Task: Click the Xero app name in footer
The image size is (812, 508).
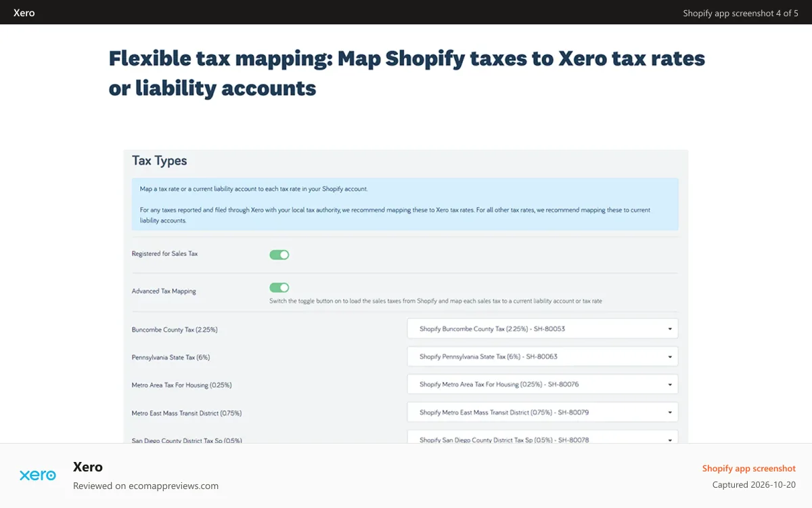Action: (x=88, y=467)
